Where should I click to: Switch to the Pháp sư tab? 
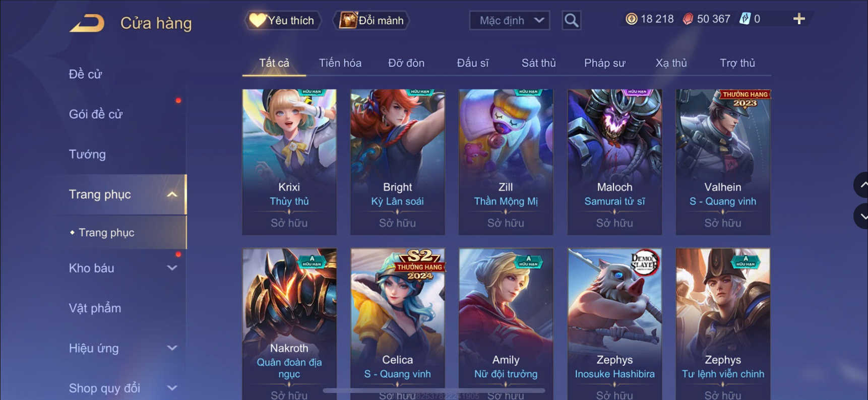[604, 63]
